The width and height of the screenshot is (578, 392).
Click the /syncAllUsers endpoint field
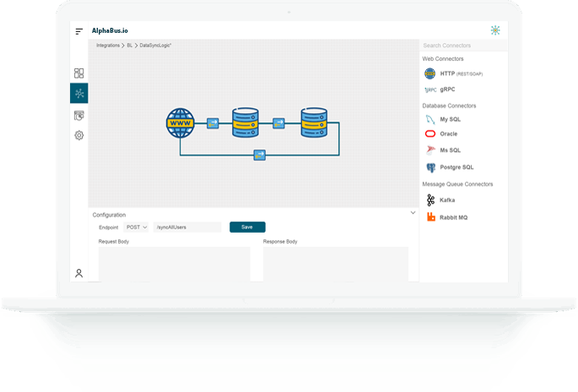click(186, 227)
